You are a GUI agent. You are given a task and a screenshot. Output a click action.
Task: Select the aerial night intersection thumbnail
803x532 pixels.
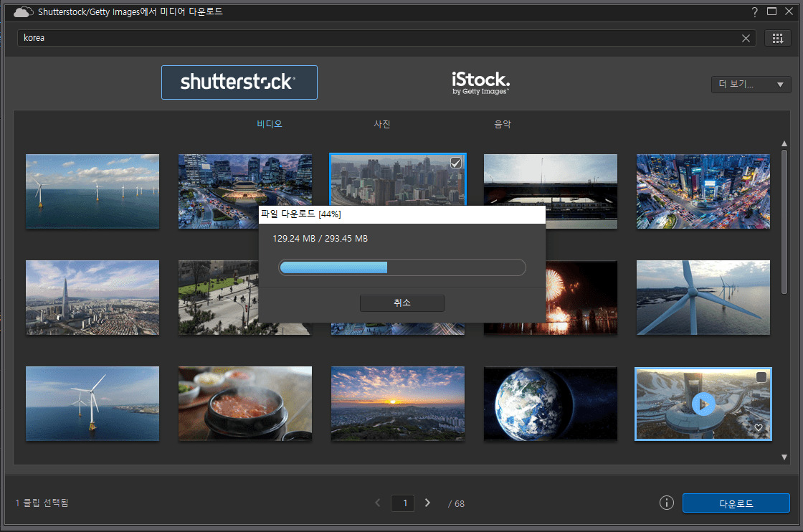703,191
